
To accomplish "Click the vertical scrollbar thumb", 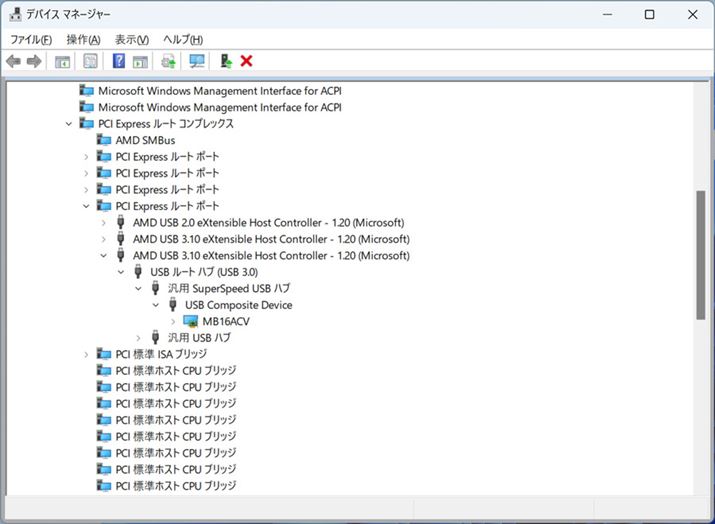I will (700, 255).
